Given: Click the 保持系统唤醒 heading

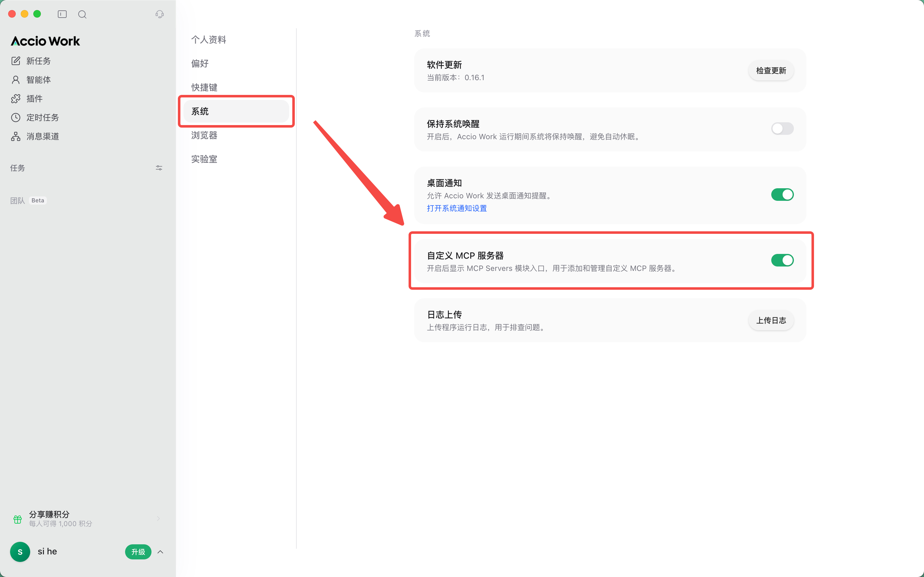Looking at the screenshot, I should click(x=453, y=124).
